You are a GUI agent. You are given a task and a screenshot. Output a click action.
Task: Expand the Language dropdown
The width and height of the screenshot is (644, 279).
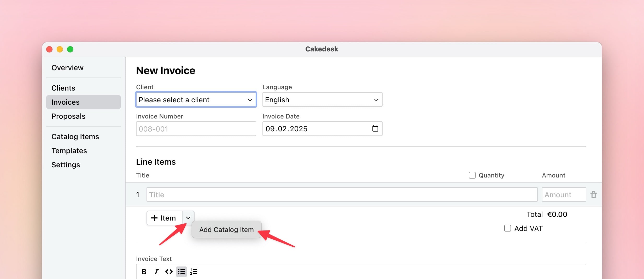tap(322, 100)
